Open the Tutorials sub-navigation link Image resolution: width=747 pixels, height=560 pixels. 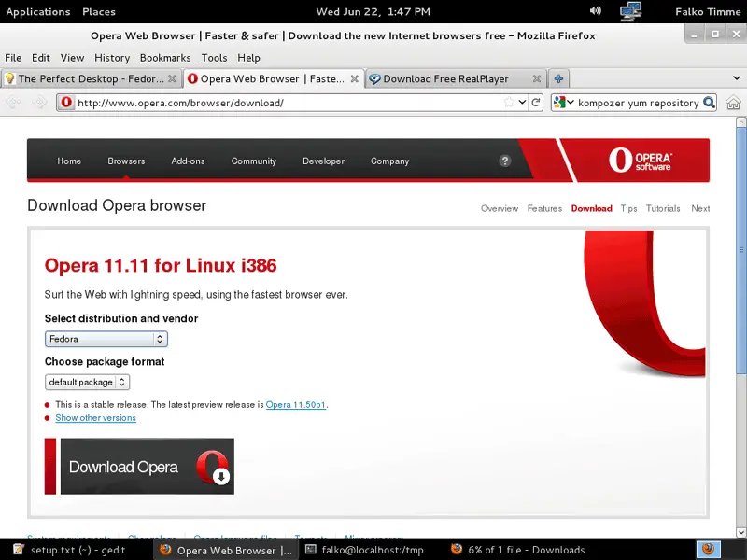[x=663, y=208]
